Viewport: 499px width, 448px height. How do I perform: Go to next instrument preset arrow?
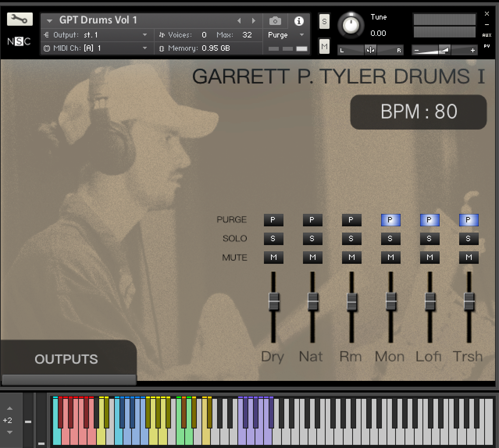point(254,21)
